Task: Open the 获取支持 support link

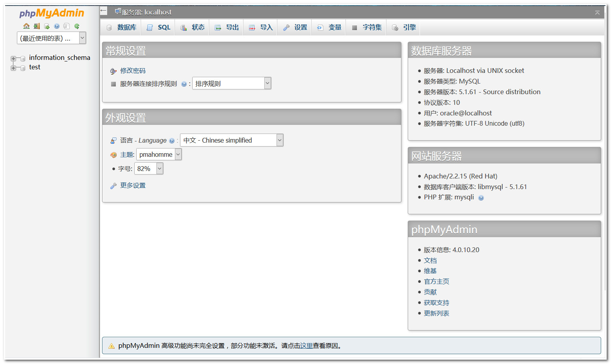Action: 436,303
